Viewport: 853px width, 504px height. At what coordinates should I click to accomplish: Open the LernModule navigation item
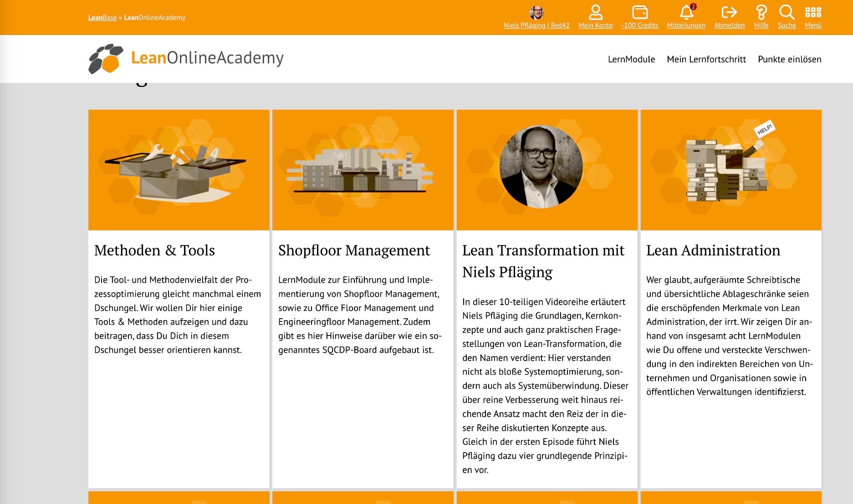coord(631,59)
